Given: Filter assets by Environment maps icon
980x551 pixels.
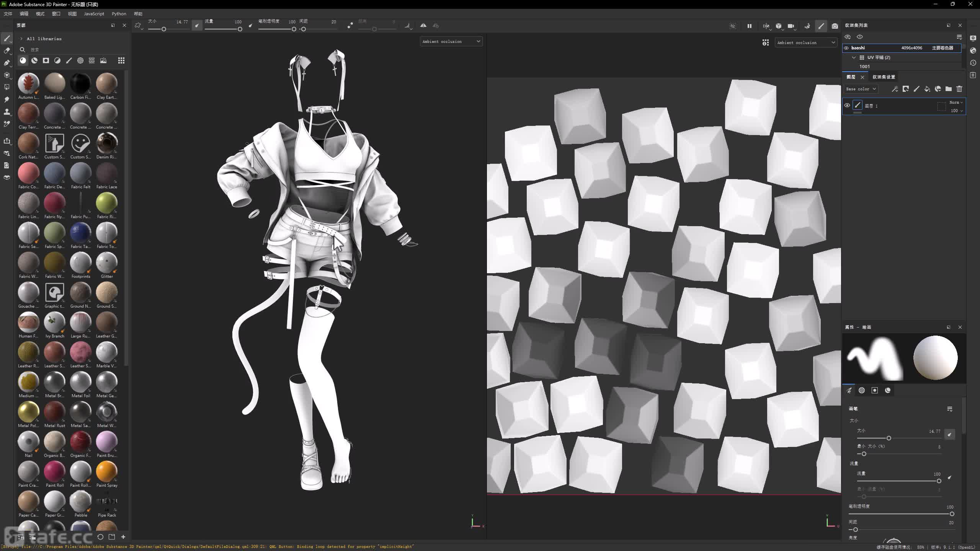Looking at the screenshot, I should tap(103, 60).
